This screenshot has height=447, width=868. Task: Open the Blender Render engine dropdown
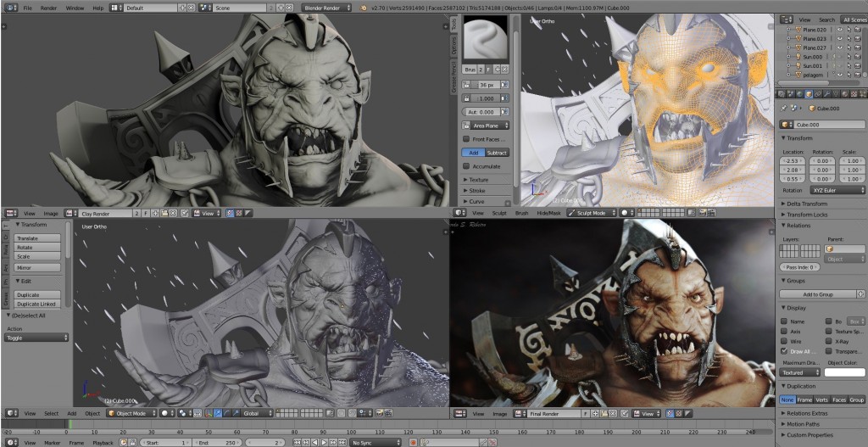(x=326, y=8)
